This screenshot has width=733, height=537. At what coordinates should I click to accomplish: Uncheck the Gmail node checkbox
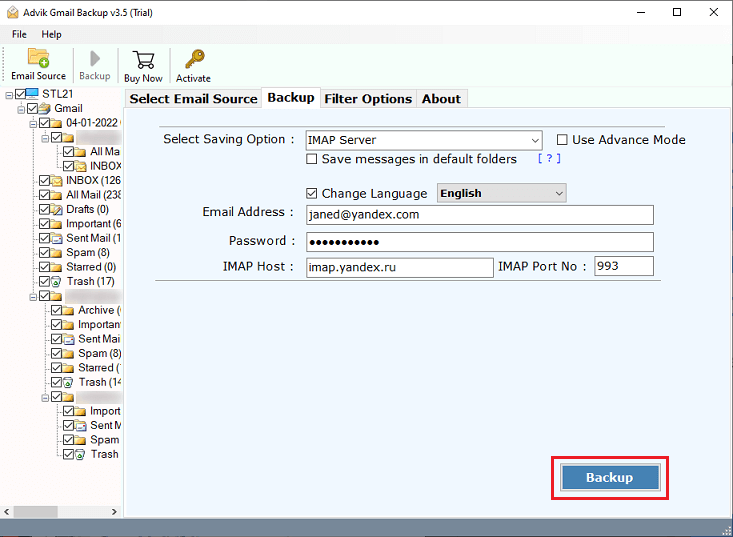(x=32, y=108)
